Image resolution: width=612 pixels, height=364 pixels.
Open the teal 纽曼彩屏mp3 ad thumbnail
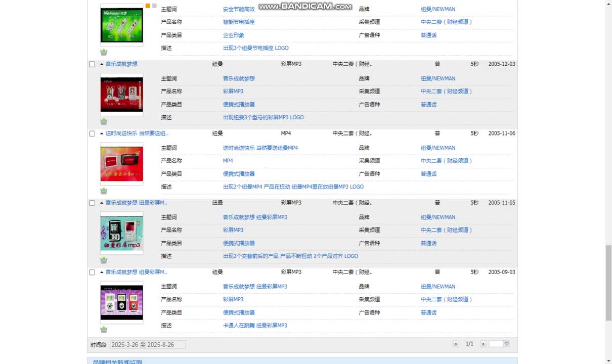pos(121,233)
